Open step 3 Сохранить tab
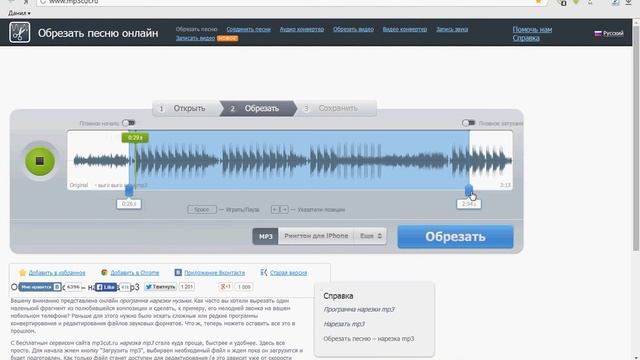The width and height of the screenshot is (640, 360). (x=336, y=109)
